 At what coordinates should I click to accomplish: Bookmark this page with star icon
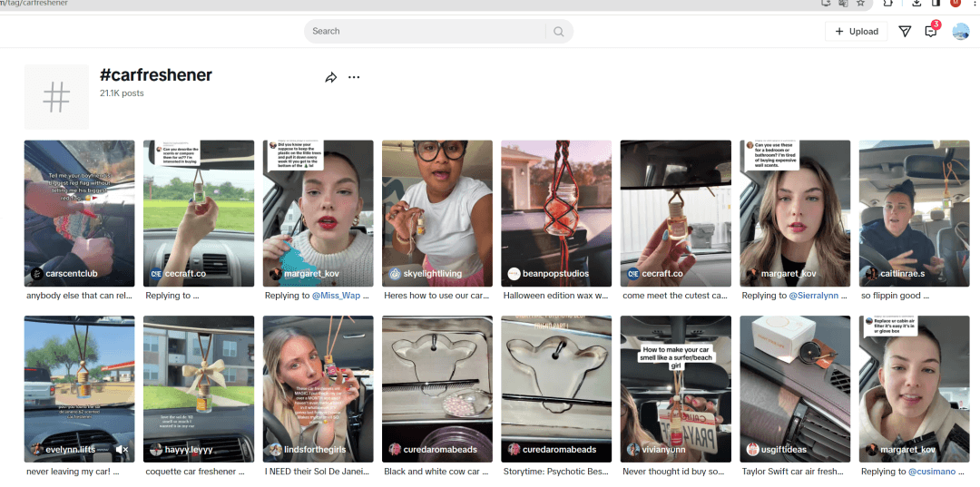[860, 4]
